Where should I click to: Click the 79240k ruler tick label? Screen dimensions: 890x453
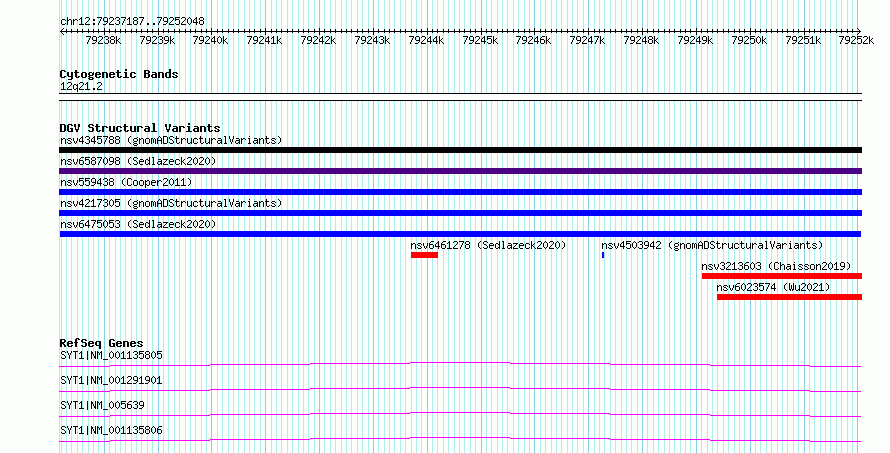(211, 40)
